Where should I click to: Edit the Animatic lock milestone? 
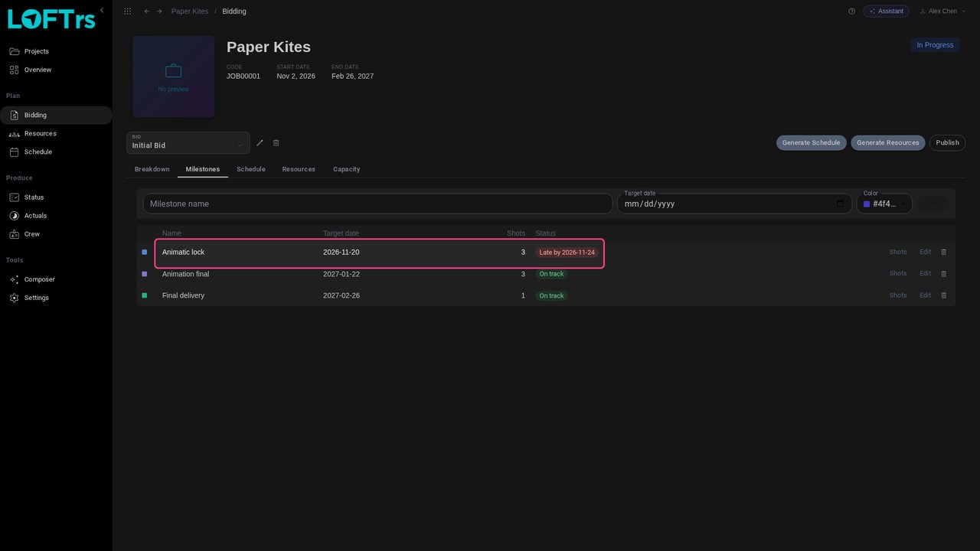point(925,252)
